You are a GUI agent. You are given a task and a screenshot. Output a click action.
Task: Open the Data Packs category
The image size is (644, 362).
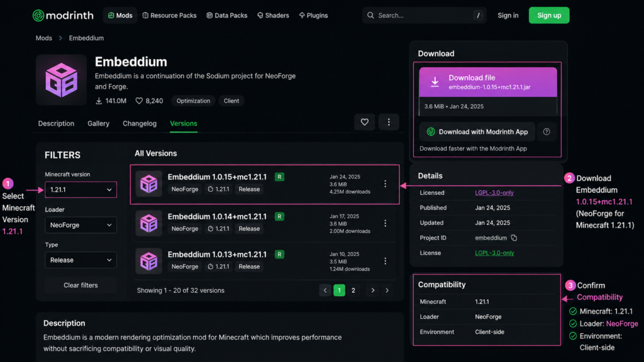[226, 15]
